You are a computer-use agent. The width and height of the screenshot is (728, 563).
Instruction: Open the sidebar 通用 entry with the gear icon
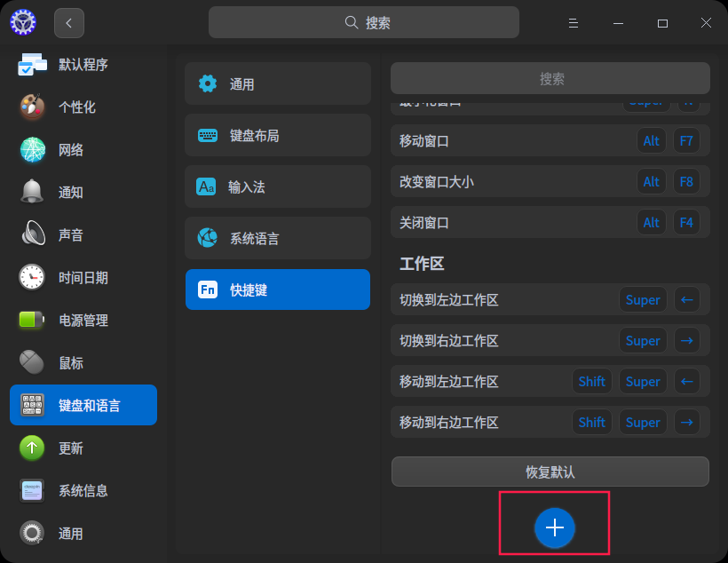[x=83, y=534]
